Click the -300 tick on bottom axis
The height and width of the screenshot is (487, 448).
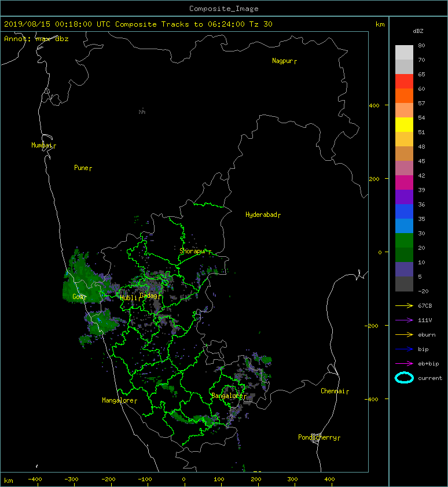point(72,479)
